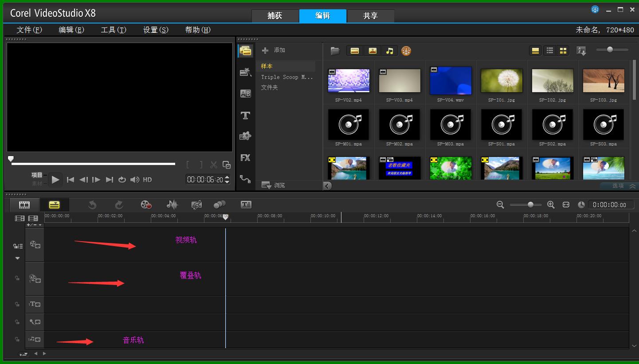Expand the 选项 panel at the right
This screenshot has width=639, height=364.
click(618, 186)
